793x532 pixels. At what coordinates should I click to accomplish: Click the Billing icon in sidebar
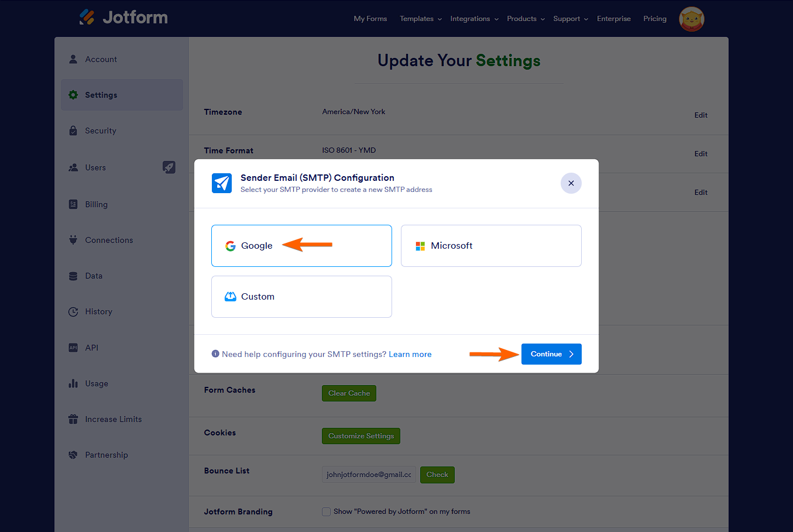pyautogui.click(x=73, y=204)
